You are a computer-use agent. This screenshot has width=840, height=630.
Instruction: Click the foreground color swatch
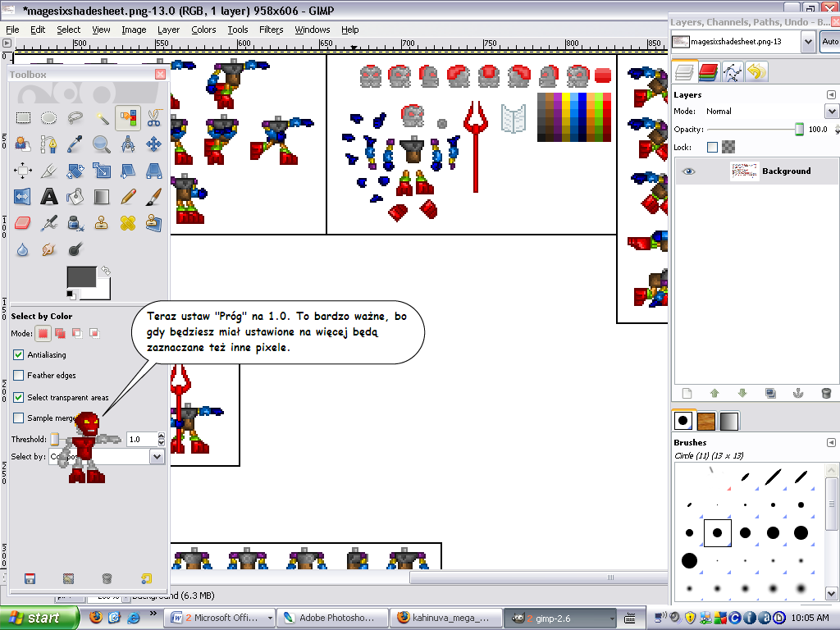click(81, 276)
